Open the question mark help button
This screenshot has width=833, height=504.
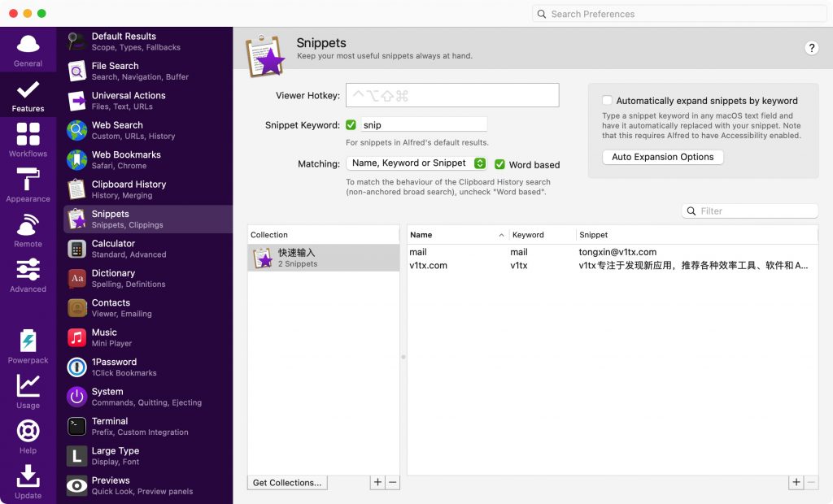point(811,48)
